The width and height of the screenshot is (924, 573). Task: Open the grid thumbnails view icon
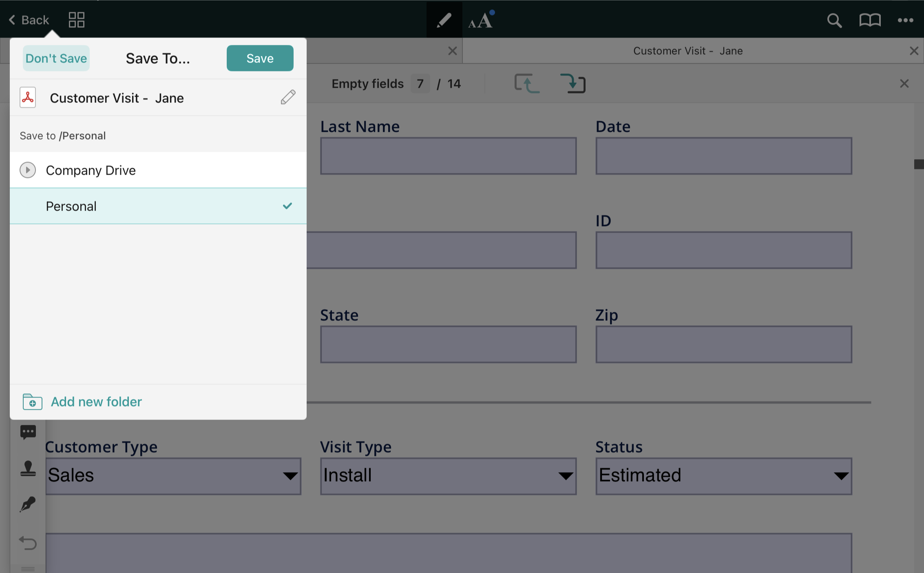76,20
